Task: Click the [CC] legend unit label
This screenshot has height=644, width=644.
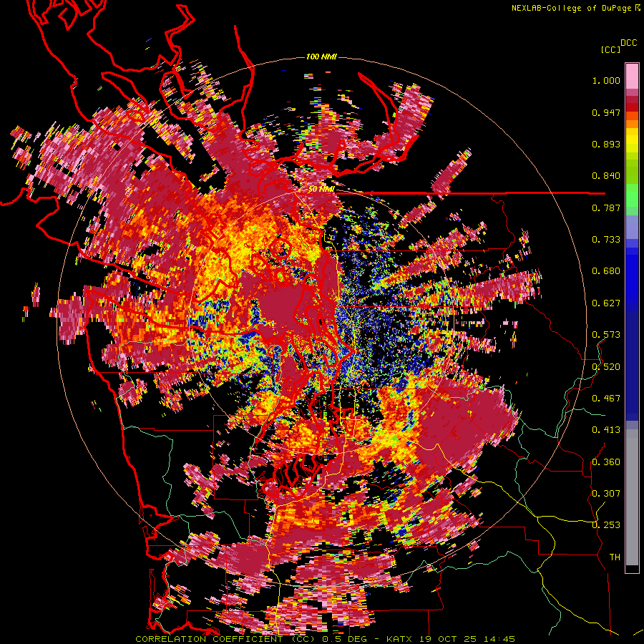Action: coord(610,49)
